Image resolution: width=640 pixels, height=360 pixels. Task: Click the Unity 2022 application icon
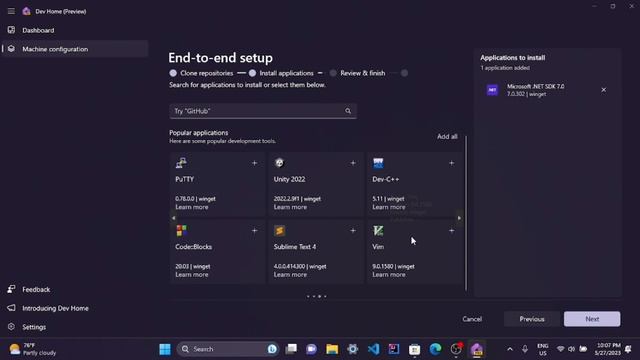280,163
